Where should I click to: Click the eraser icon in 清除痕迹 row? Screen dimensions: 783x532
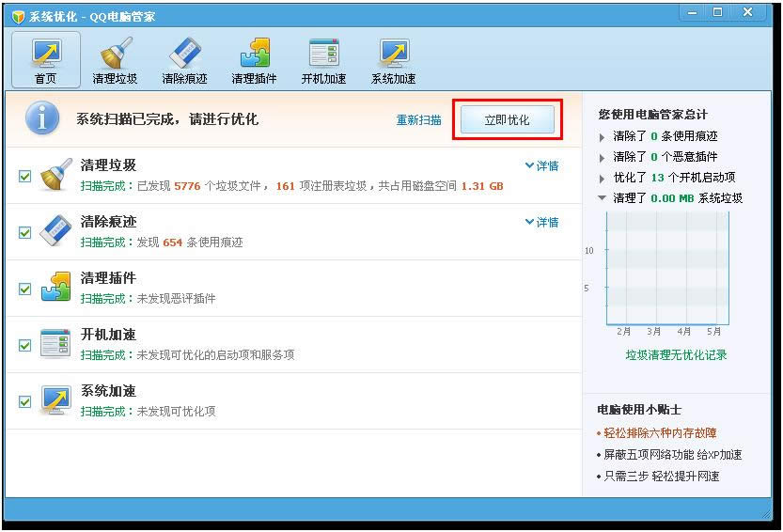tap(55, 231)
